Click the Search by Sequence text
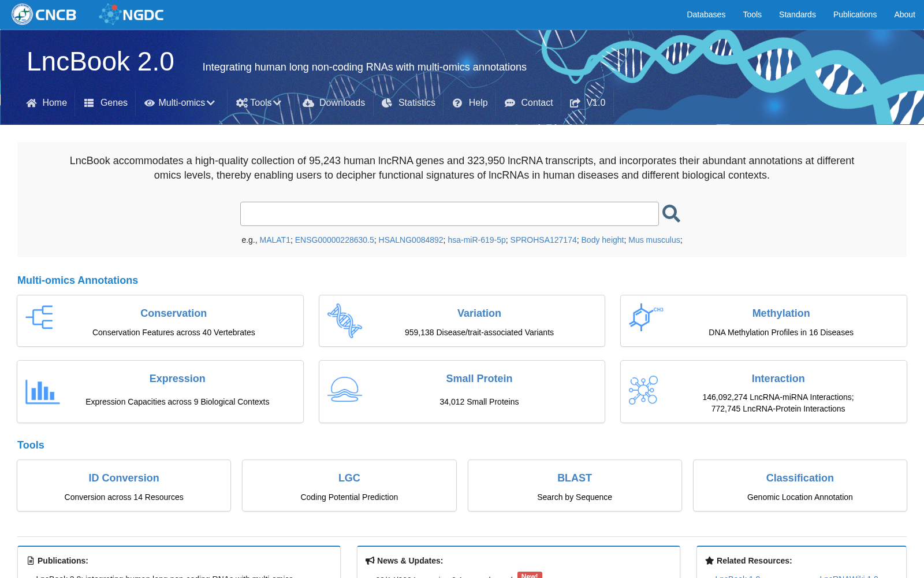Image resolution: width=924 pixels, height=578 pixels. 575,497
